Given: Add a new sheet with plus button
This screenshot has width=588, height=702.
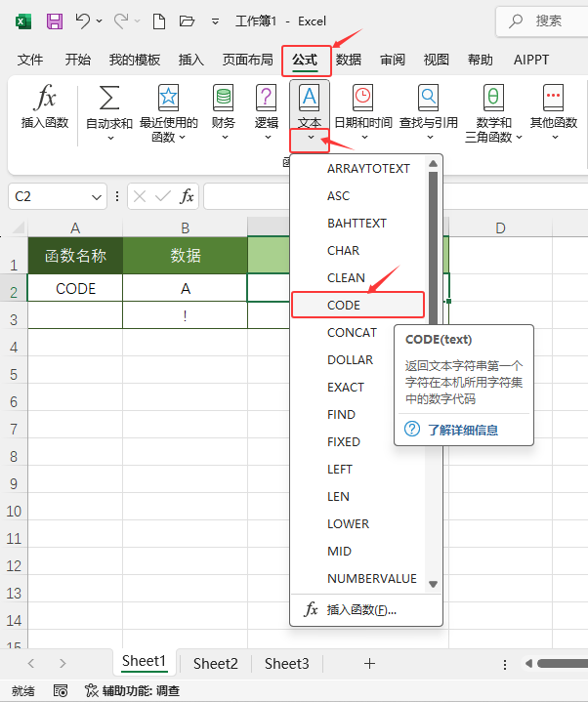Looking at the screenshot, I should click(x=369, y=664).
